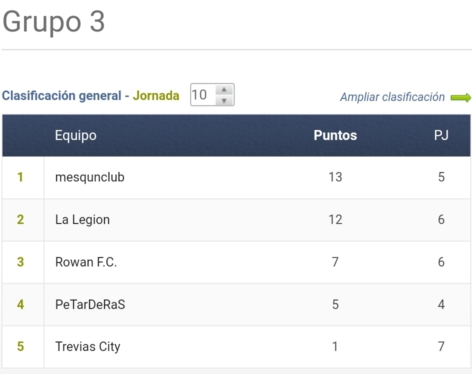Viewport: 472px width, 374px height.
Task: Click the Equipo column header
Action: click(76, 136)
